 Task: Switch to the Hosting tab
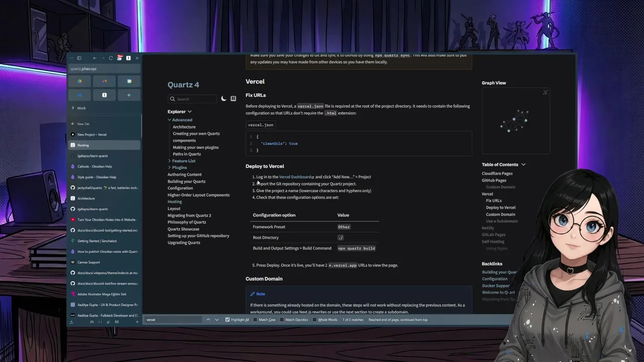click(x=105, y=145)
